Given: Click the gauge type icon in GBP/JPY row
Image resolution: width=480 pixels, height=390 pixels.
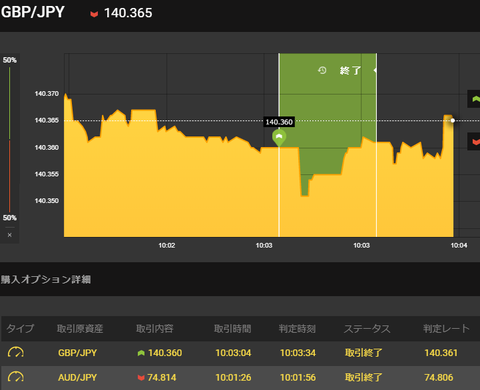Looking at the screenshot, I should pyautogui.click(x=16, y=352).
